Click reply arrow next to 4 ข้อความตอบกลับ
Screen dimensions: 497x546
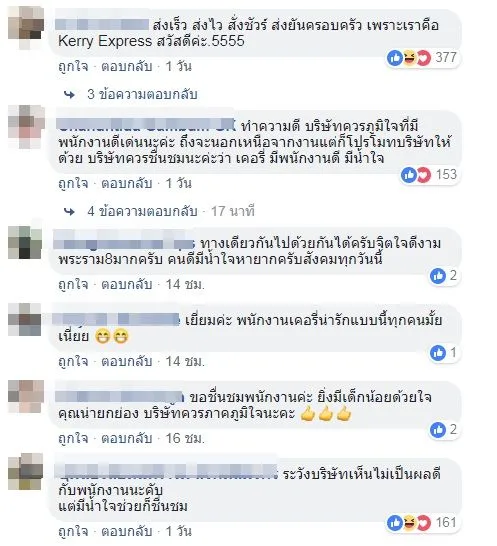pyautogui.click(x=70, y=212)
